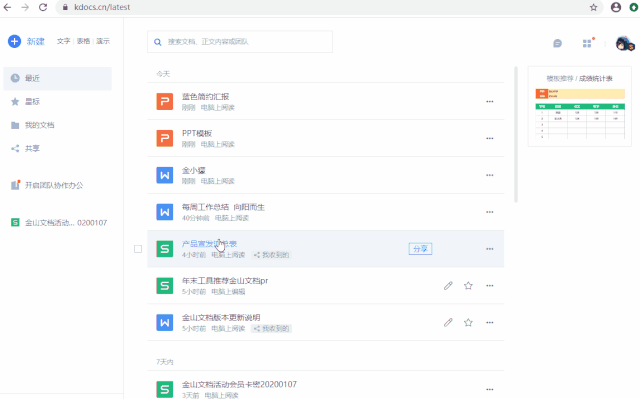The image size is (640, 399).
Task: Open 开启团队协作办公 team collaboration
Action: click(x=53, y=185)
